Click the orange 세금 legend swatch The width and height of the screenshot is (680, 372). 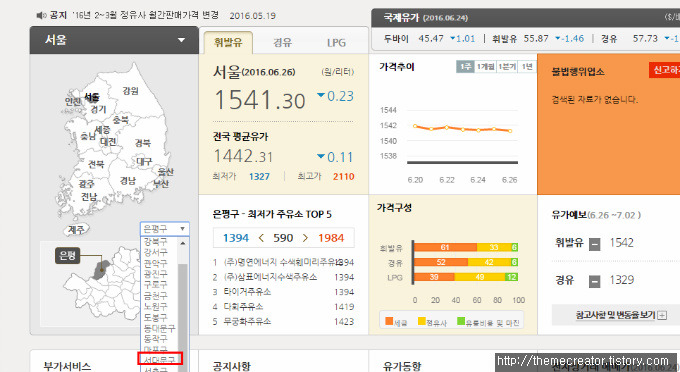pyautogui.click(x=389, y=321)
